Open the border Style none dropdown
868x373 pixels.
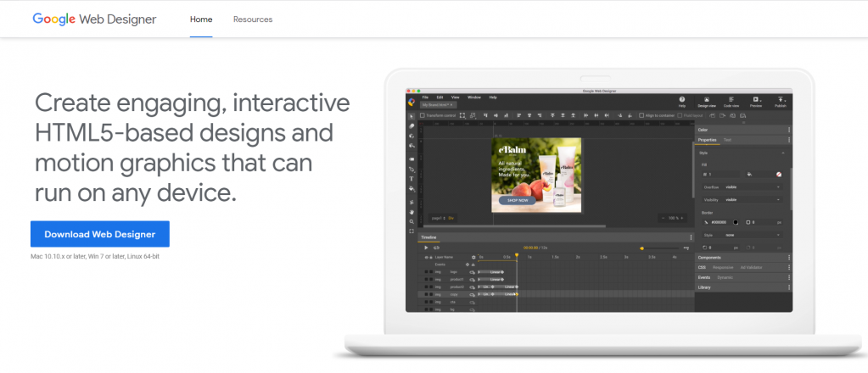pos(742,235)
